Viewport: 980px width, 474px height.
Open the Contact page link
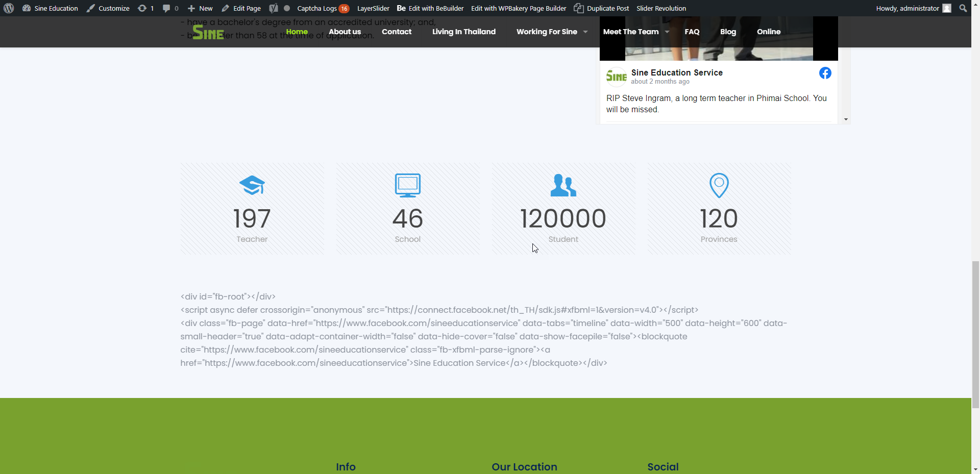point(397,32)
